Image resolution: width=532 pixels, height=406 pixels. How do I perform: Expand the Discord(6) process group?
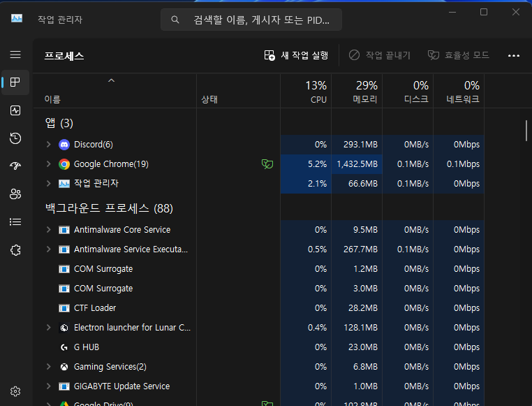click(x=48, y=144)
